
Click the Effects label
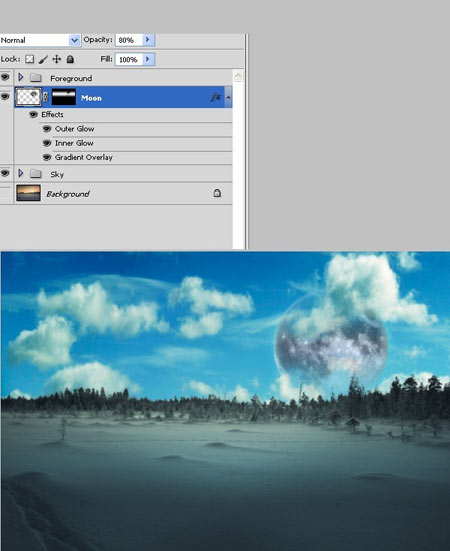(x=52, y=115)
